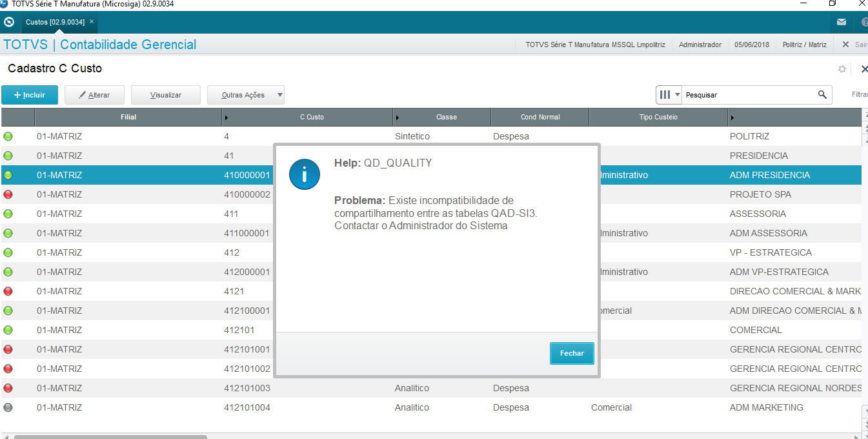The height and width of the screenshot is (439, 868).
Task: Close the Cadastro C Custo panel X
Action: [x=864, y=69]
